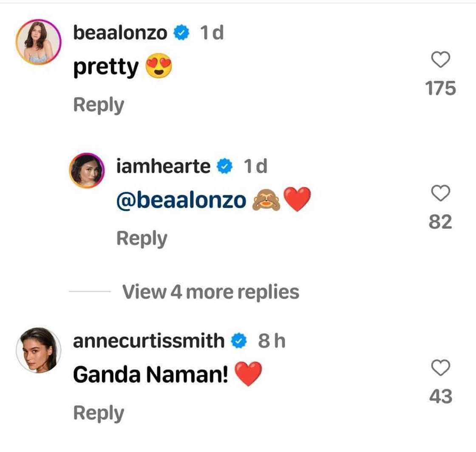Reply to beaalonzo's comment
The image size is (476, 452).
(x=99, y=105)
